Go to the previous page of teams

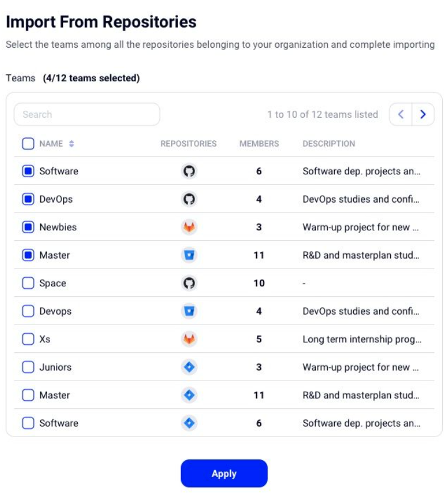tap(401, 114)
